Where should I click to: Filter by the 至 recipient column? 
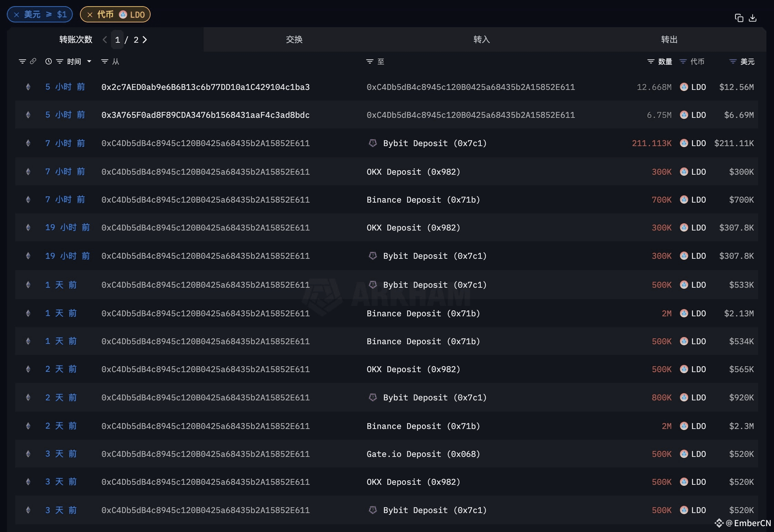[x=370, y=61]
